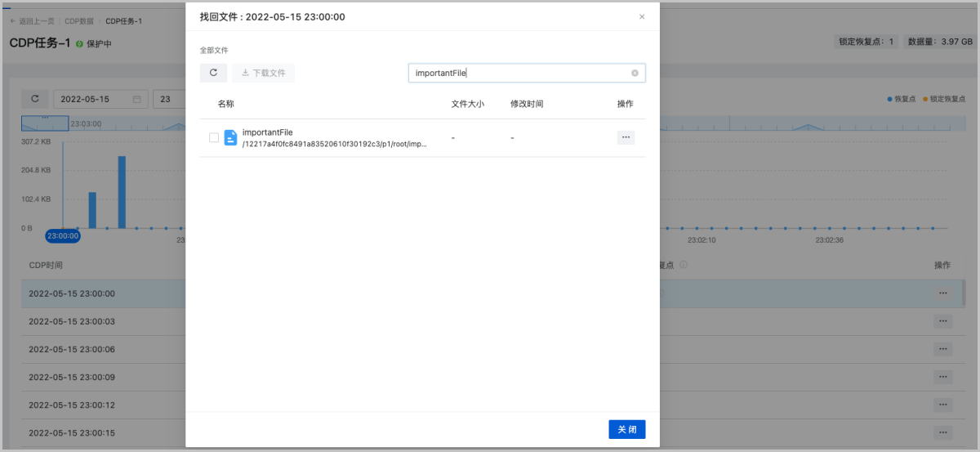The width and height of the screenshot is (980, 452).
Task: Select the 23:00:00 timeline marker
Action: tap(62, 235)
